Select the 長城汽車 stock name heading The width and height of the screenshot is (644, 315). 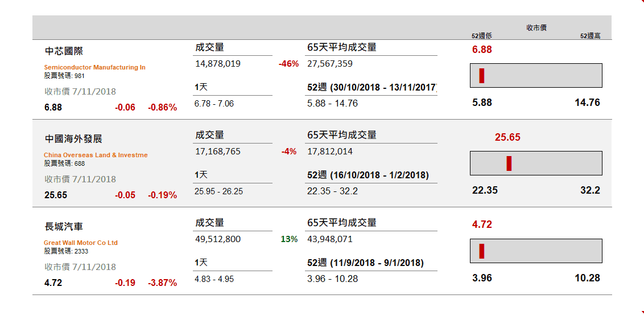[64, 227]
